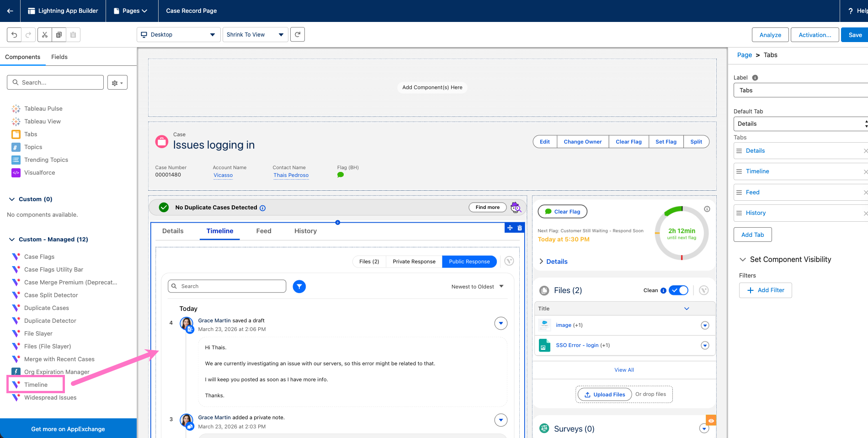Switch to the Details tab on canvas
This screenshot has height=438, width=868.
(173, 231)
